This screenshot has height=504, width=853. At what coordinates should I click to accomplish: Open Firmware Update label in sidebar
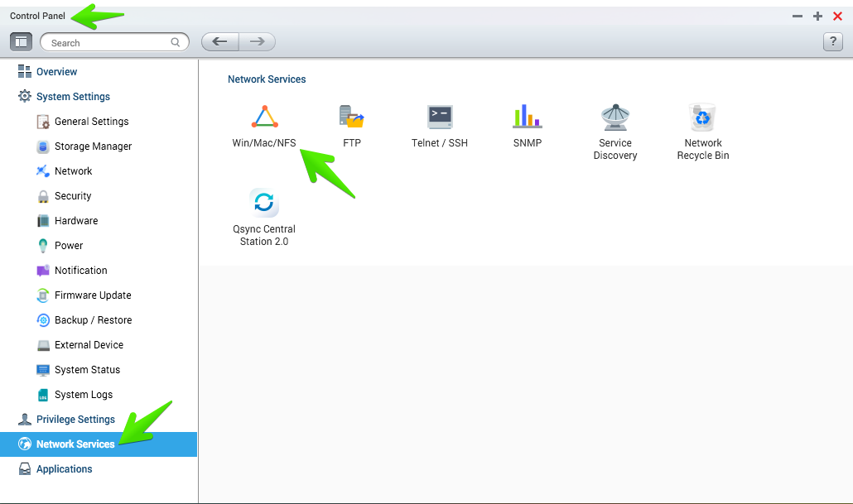(x=93, y=295)
